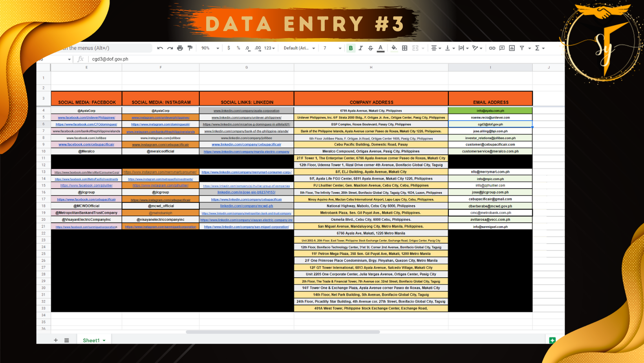Screen dimensions: 644x363
Task: Select column H header
Action: coord(371,68)
